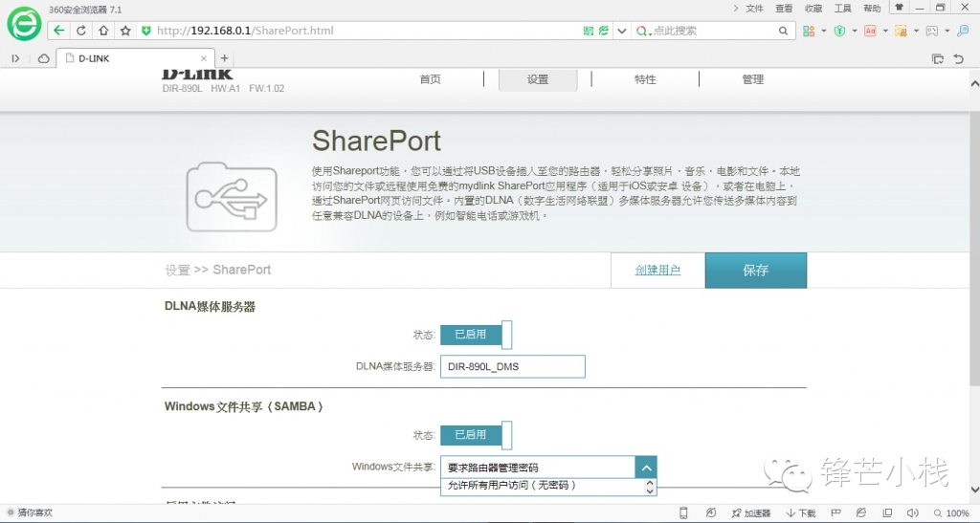Click the window layout icon in status bar
980x523 pixels.
click(x=887, y=513)
